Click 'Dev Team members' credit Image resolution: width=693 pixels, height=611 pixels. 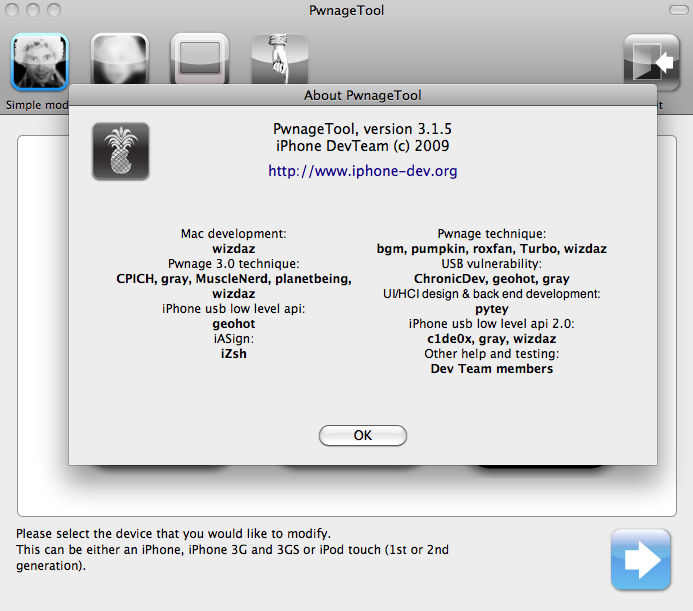491,369
